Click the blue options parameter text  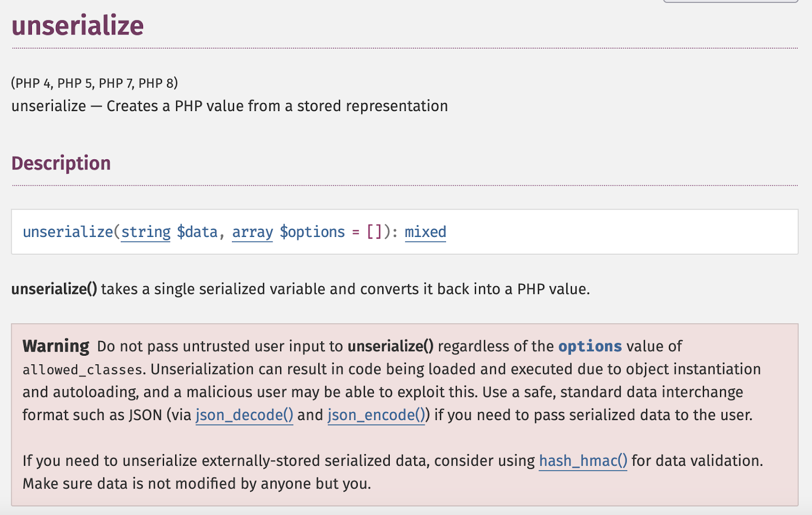590,346
